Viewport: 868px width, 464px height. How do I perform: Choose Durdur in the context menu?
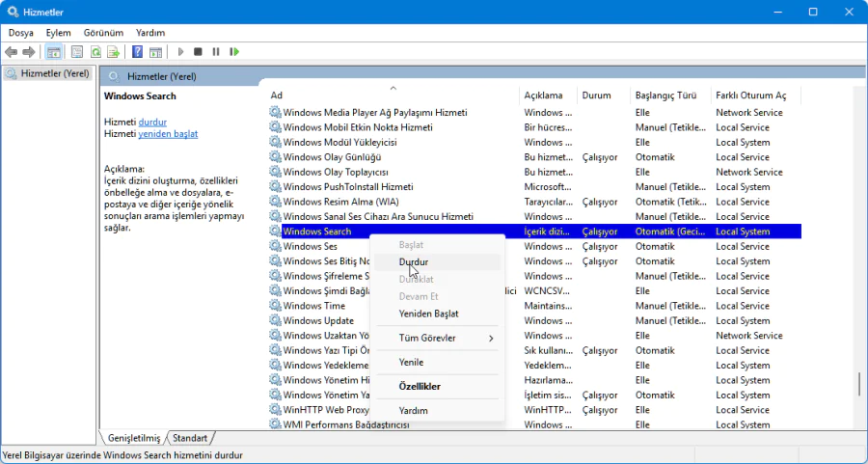[x=437, y=261]
